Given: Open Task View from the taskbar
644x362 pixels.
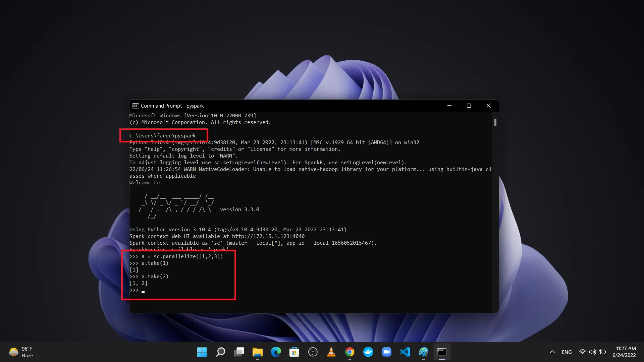Looking at the screenshot, I should 239,352.
